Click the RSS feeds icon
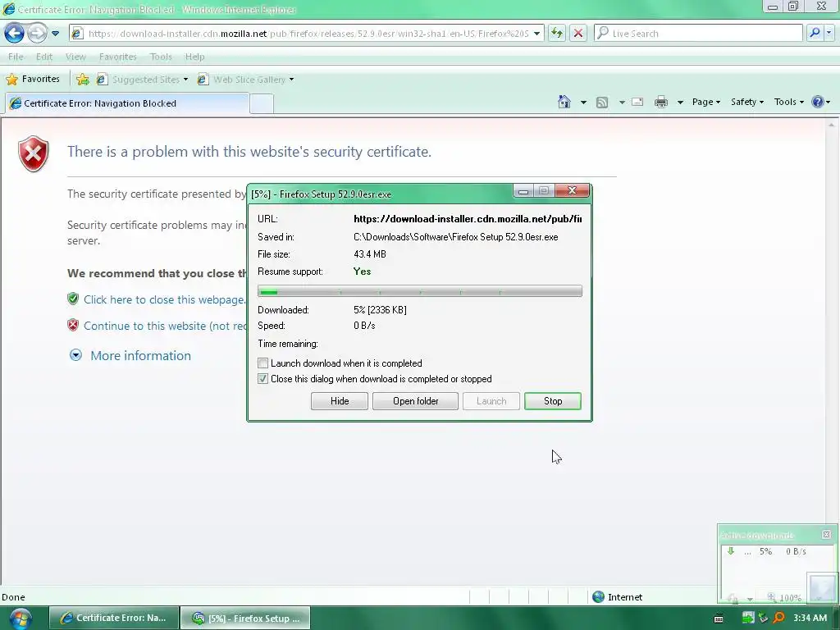Screen dimensions: 840x630 (602, 102)
